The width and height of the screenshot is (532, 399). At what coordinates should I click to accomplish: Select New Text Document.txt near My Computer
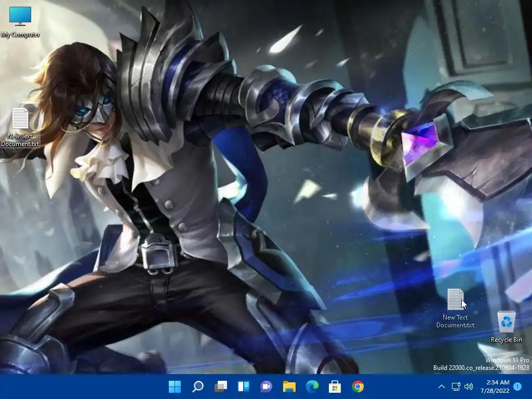click(x=20, y=127)
